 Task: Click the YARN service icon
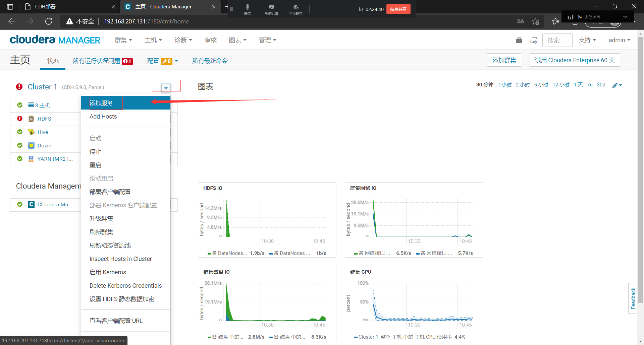[x=31, y=159]
